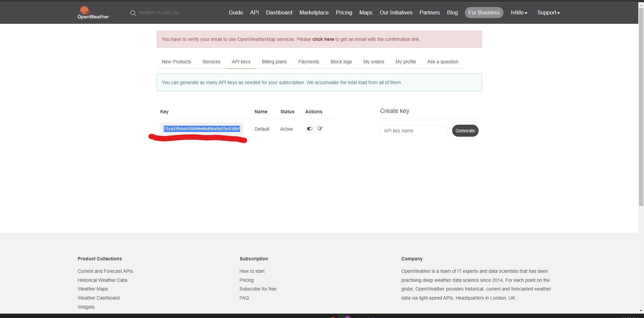Open Pricing in the top navigation bar

coord(344,13)
